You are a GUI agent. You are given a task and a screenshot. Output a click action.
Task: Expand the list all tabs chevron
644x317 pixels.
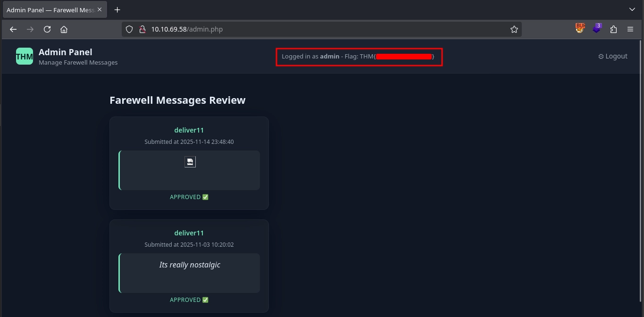click(x=632, y=9)
